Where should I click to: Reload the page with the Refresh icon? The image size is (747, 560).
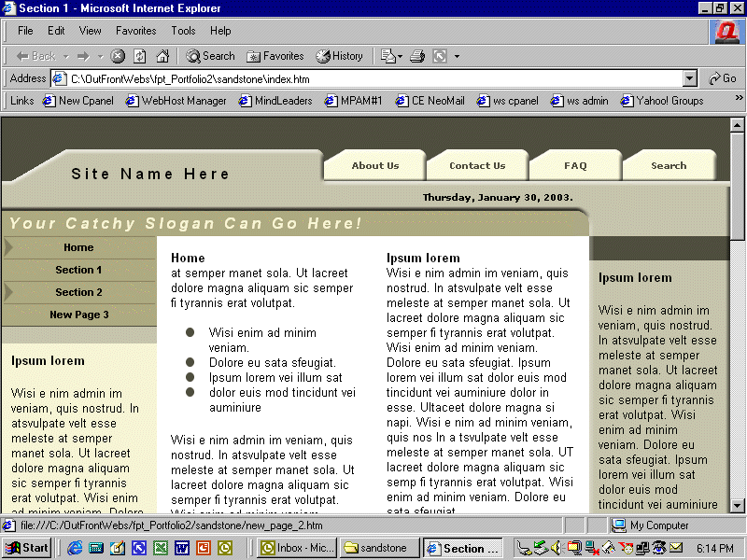[139, 56]
